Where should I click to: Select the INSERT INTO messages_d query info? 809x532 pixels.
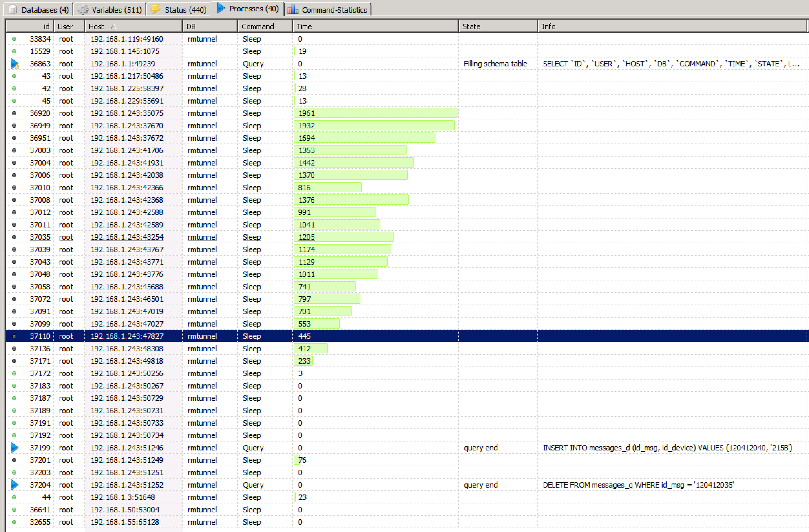667,448
